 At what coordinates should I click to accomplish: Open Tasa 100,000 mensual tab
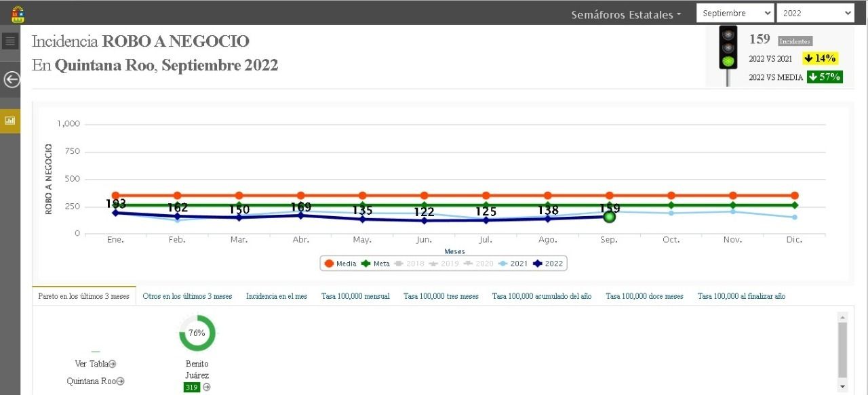pos(355,296)
